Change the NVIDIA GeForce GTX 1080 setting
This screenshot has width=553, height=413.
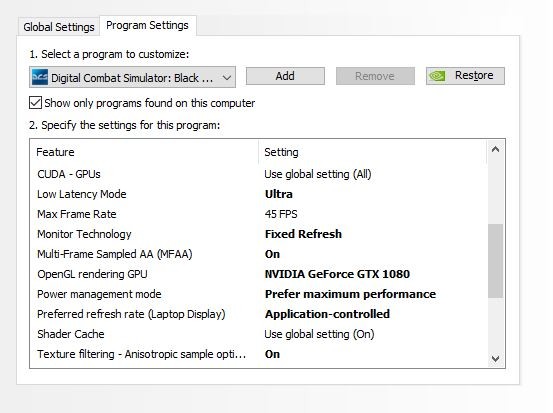coord(337,274)
